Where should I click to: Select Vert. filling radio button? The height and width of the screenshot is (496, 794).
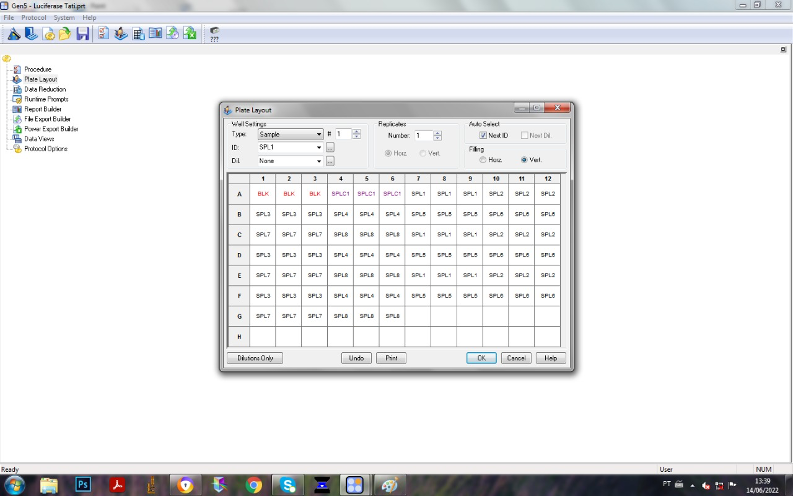point(524,160)
